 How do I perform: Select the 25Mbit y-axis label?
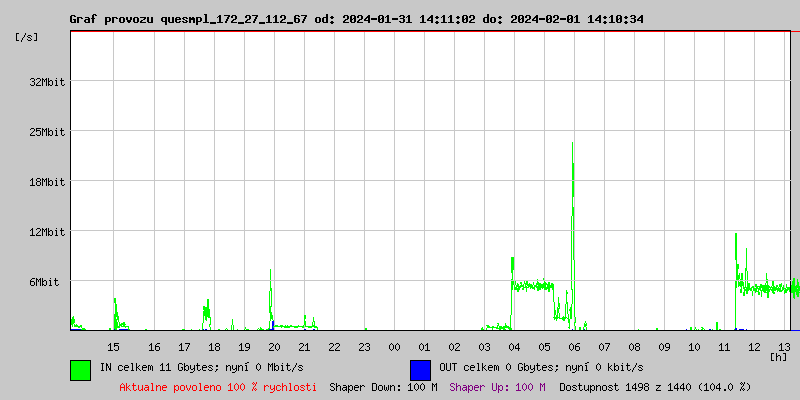47,132
